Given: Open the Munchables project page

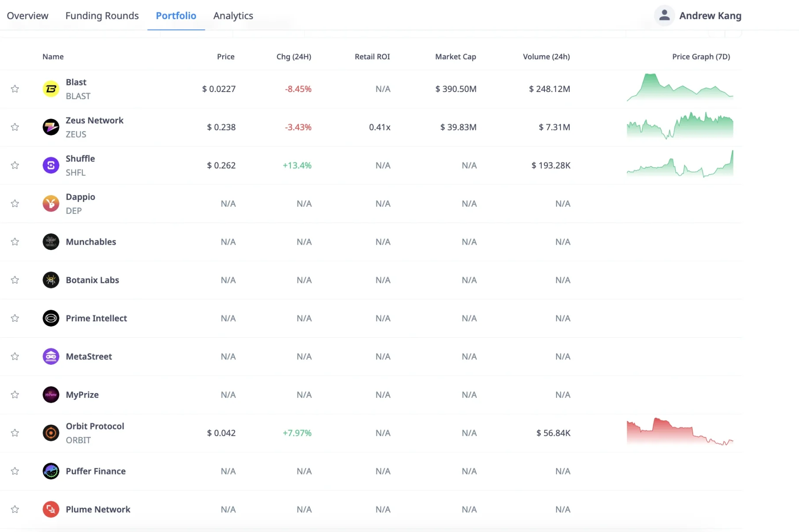Looking at the screenshot, I should [91, 242].
